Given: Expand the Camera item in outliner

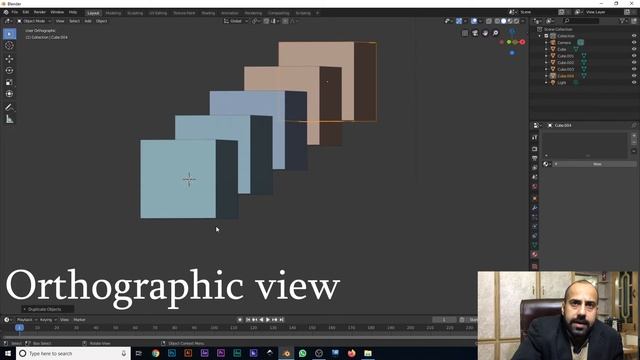Looking at the screenshot, I should pos(546,42).
